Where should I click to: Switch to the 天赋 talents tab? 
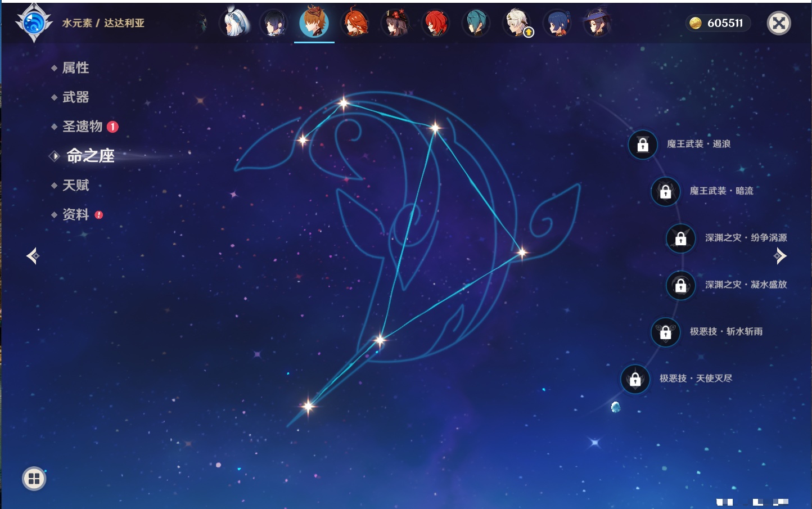(75, 185)
